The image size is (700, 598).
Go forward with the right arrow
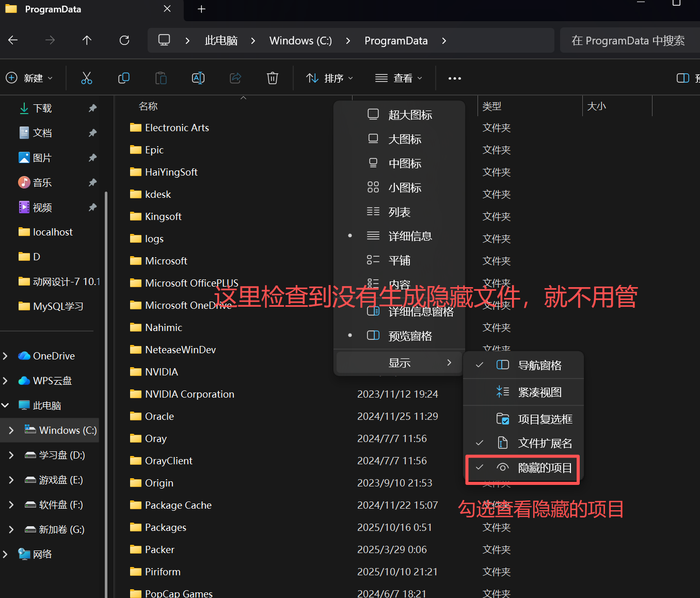click(50, 40)
